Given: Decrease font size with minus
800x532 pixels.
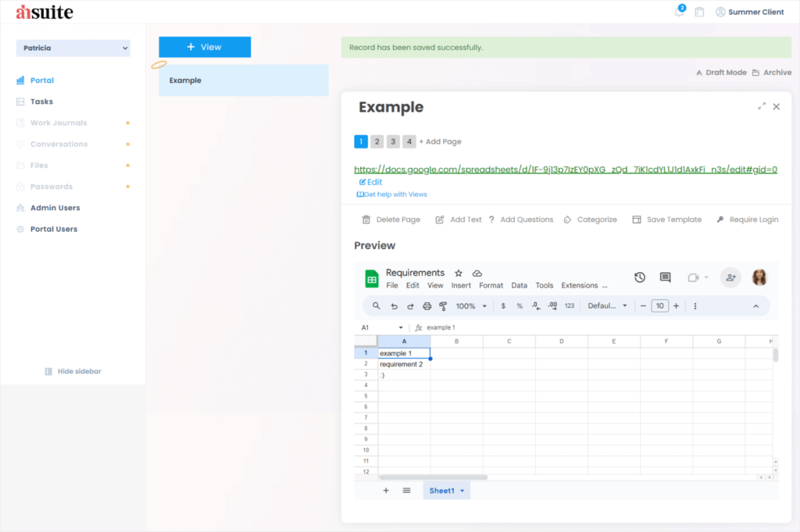Looking at the screenshot, I should pos(644,306).
